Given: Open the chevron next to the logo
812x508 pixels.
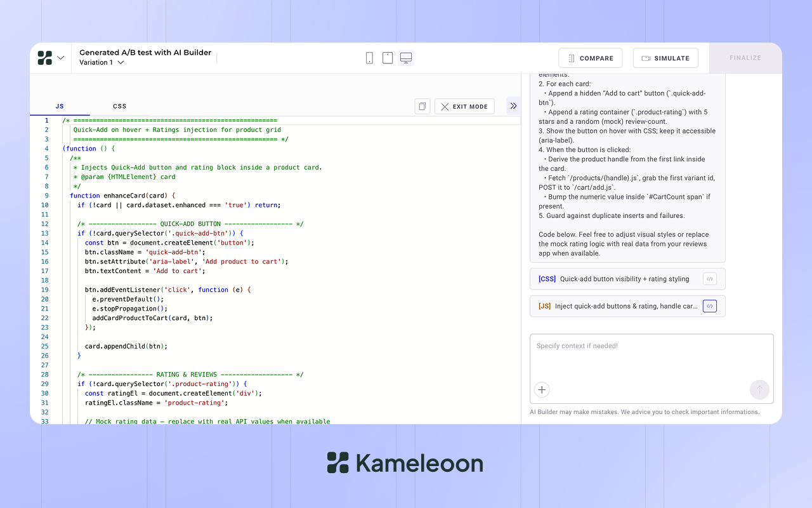Looking at the screenshot, I should (x=62, y=57).
